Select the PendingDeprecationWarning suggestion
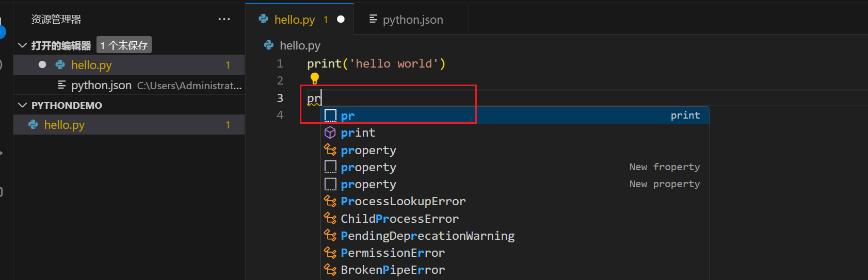This screenshot has height=280, width=868. (x=515, y=236)
